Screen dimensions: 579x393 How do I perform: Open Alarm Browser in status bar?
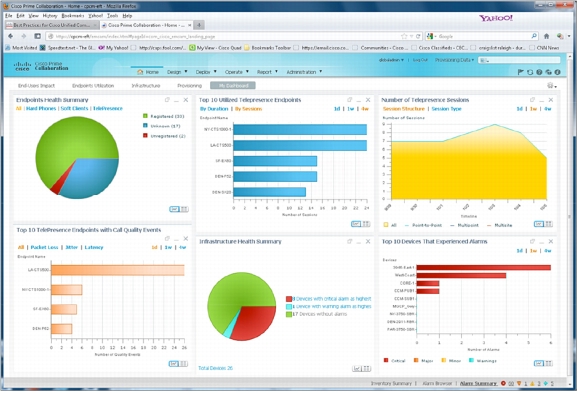[437, 383]
